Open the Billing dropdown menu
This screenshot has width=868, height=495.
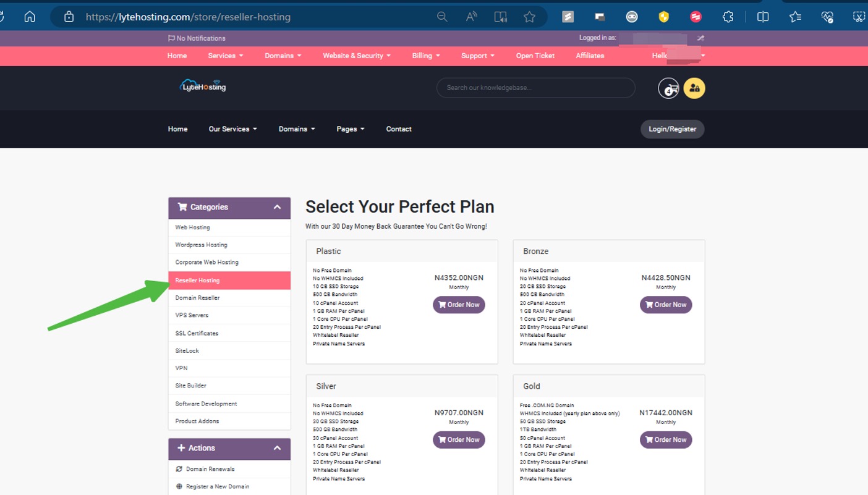pyautogui.click(x=426, y=56)
